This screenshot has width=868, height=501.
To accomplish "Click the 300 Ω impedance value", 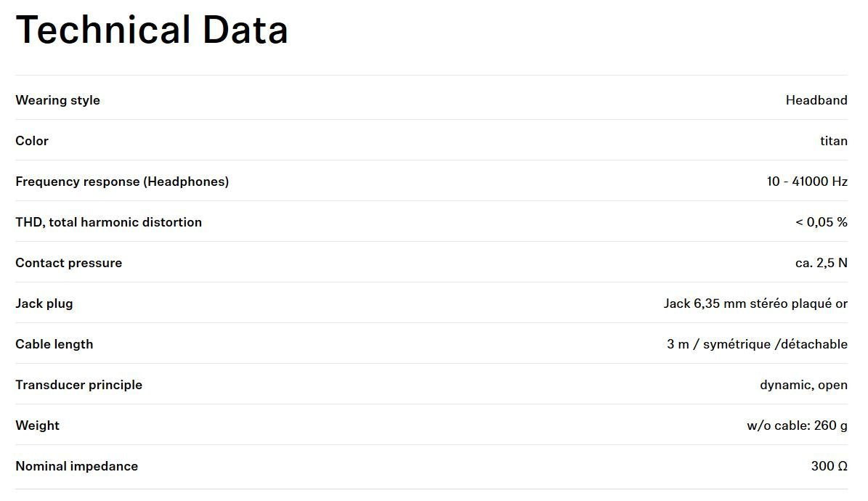I will point(829,466).
